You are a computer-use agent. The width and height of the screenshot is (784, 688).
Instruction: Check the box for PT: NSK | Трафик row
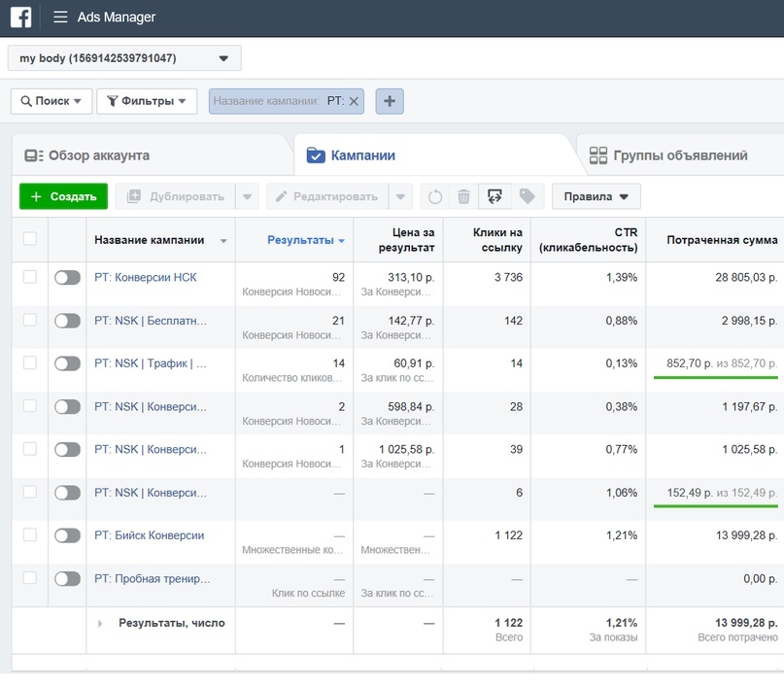click(30, 362)
